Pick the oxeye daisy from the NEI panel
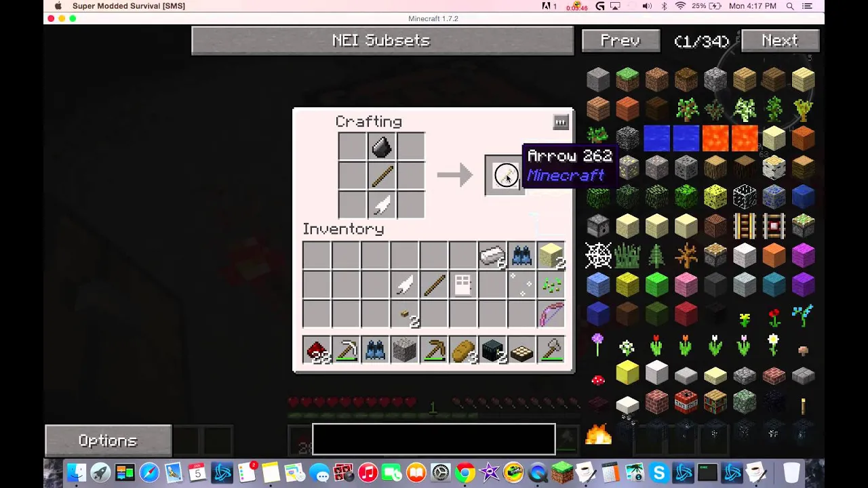 pos(774,344)
